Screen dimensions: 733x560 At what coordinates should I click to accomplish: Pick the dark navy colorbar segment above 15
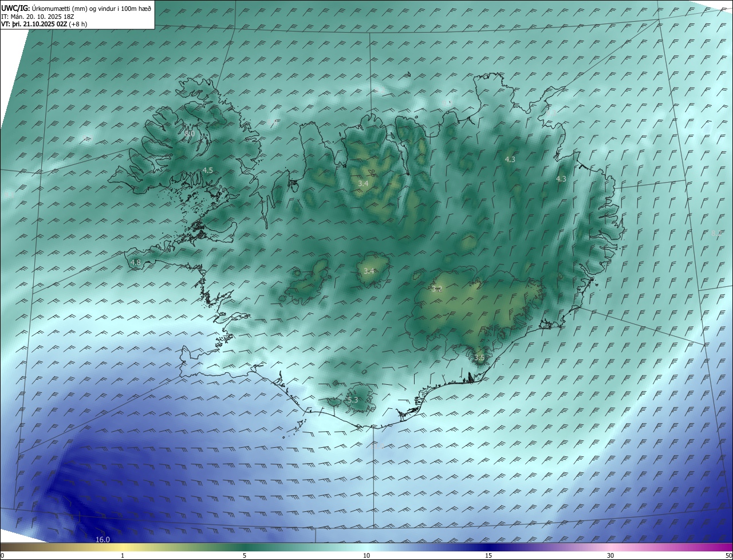pyautogui.click(x=488, y=547)
